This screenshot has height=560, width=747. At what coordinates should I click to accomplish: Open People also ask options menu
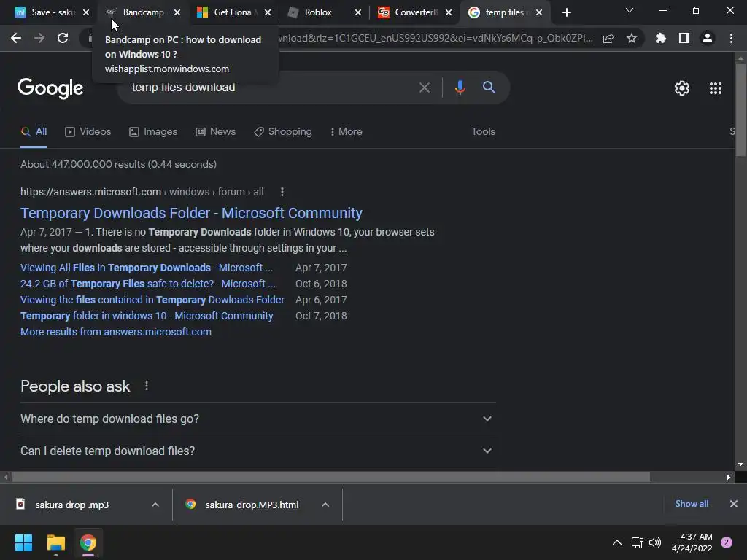coord(146,386)
